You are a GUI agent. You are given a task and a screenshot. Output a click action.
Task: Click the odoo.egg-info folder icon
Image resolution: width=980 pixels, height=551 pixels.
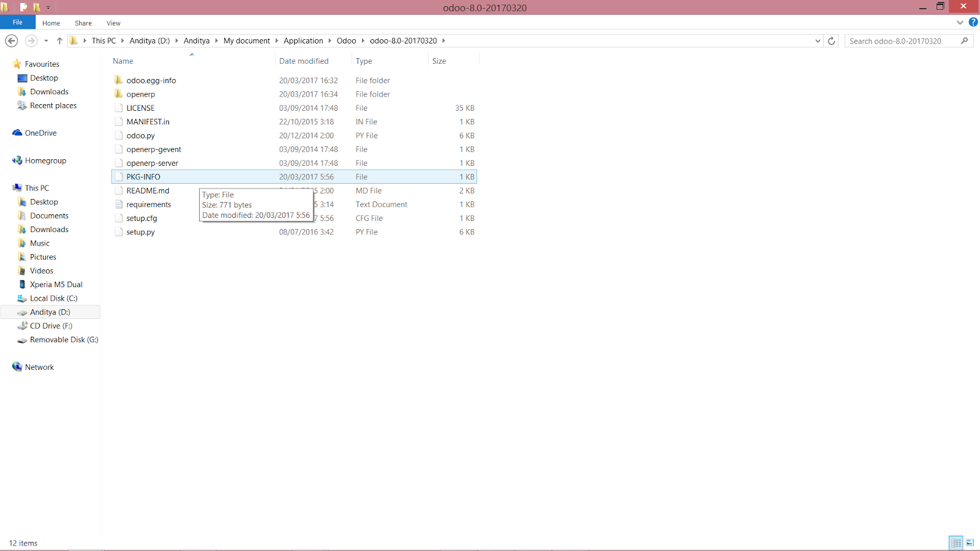[x=118, y=80]
